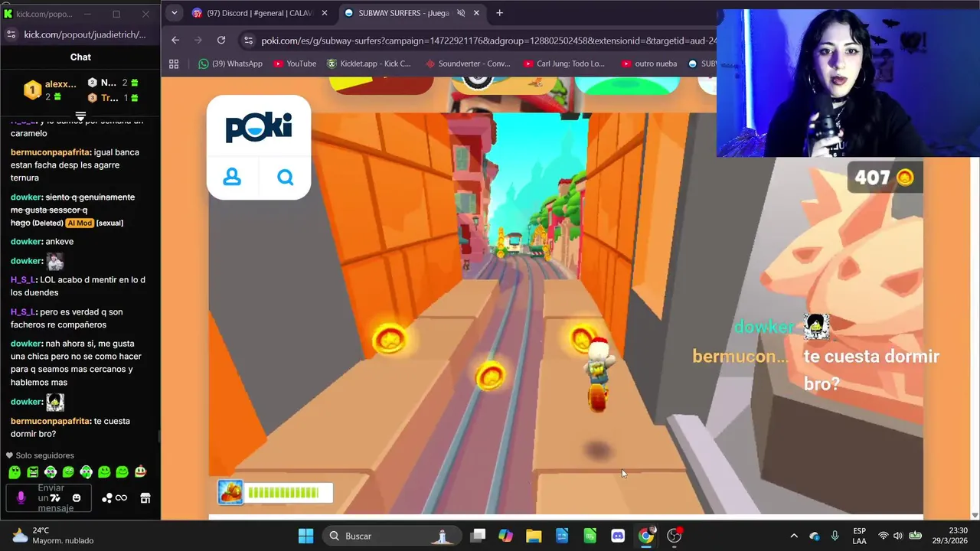Open the shop storefront icon in chat
The image size is (980, 551).
click(x=145, y=498)
